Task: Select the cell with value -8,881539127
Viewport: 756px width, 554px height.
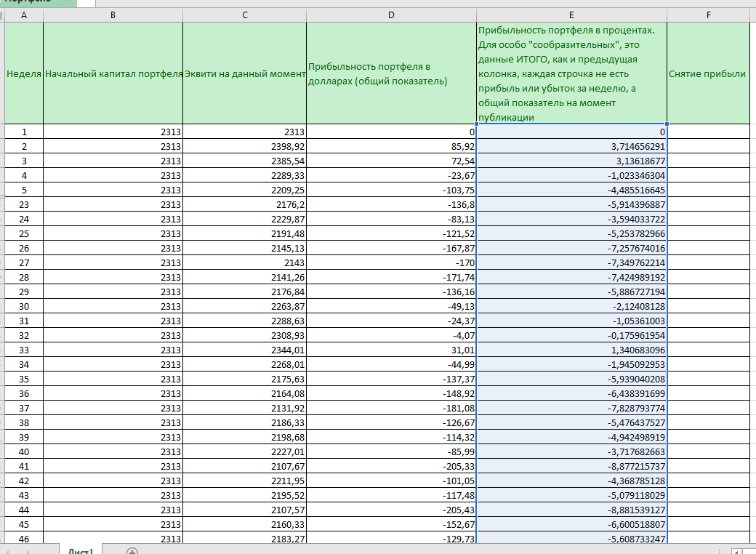Action: [x=571, y=510]
